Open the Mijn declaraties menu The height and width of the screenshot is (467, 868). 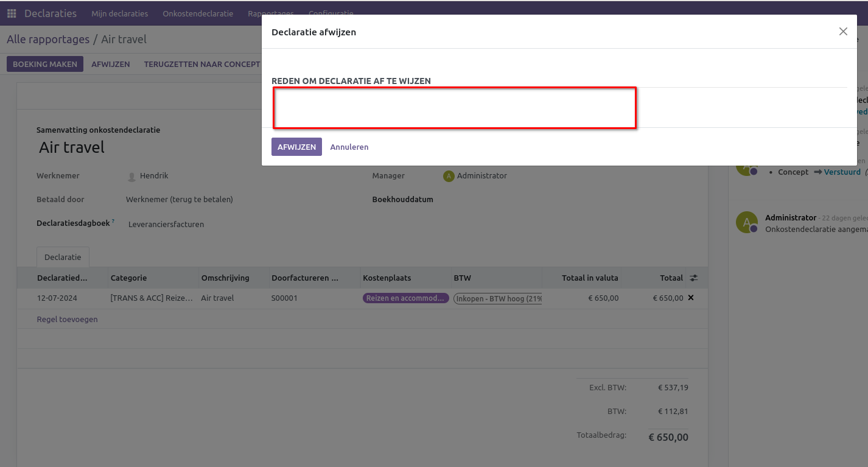119,13
